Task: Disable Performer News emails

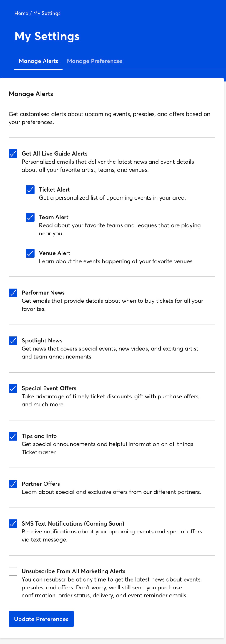Action: click(x=13, y=293)
